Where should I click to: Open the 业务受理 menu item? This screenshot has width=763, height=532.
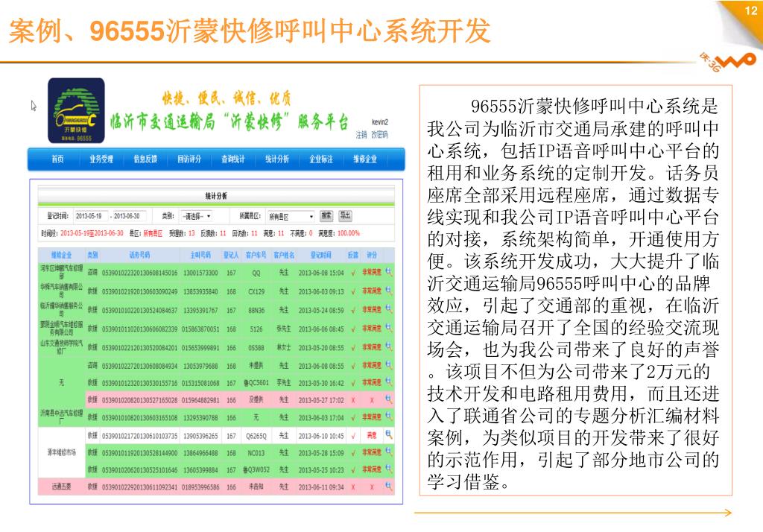[101, 159]
